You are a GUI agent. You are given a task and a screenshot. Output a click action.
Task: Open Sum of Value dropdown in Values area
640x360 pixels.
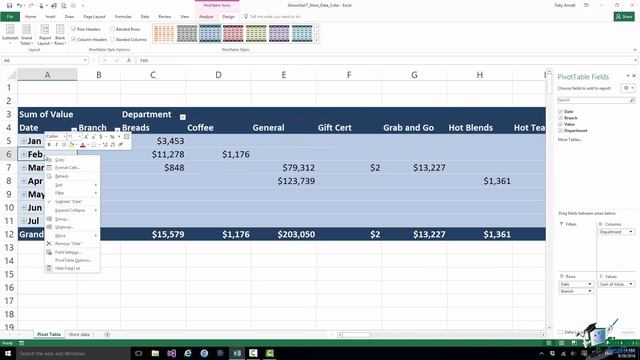click(x=631, y=284)
